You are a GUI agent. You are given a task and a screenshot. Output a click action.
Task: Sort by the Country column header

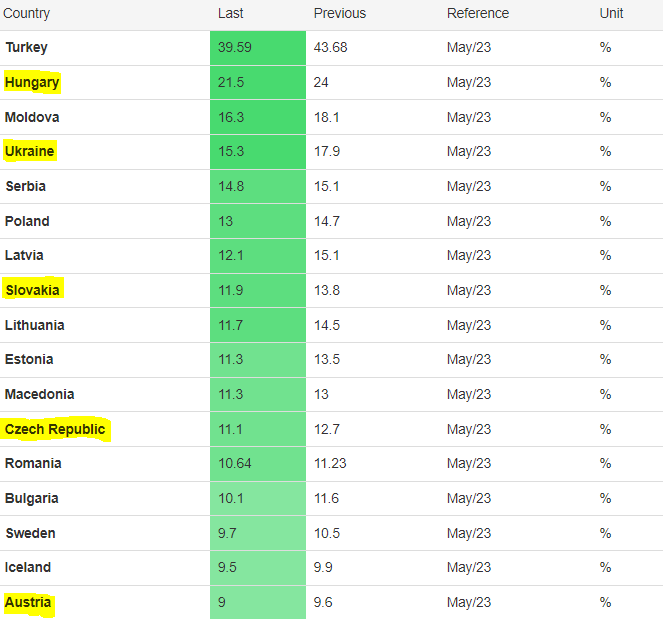coord(27,14)
